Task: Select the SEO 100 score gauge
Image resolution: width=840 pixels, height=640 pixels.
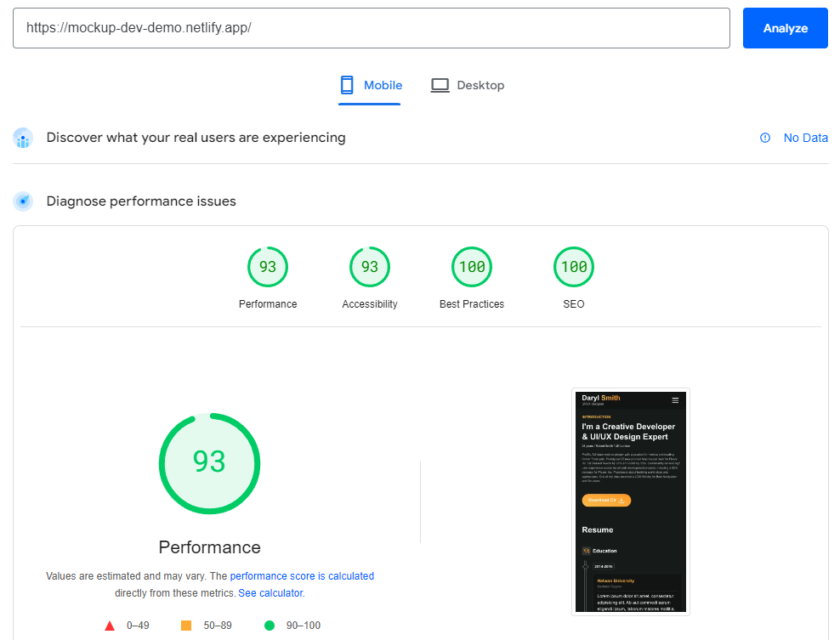Action: [x=574, y=267]
